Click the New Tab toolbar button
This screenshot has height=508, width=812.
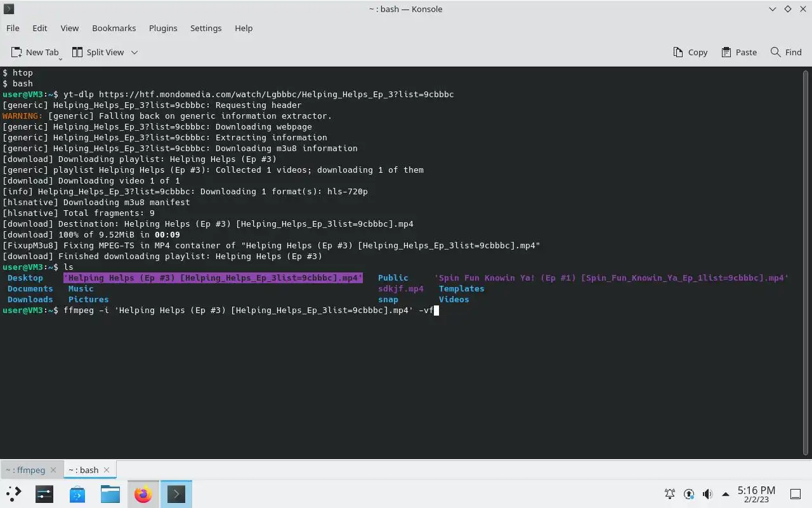(x=36, y=52)
